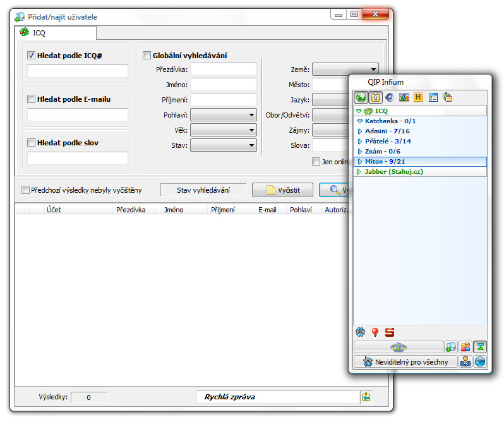Click the red light bulb status icon
This screenshot has width=504, height=424.
pos(375,332)
